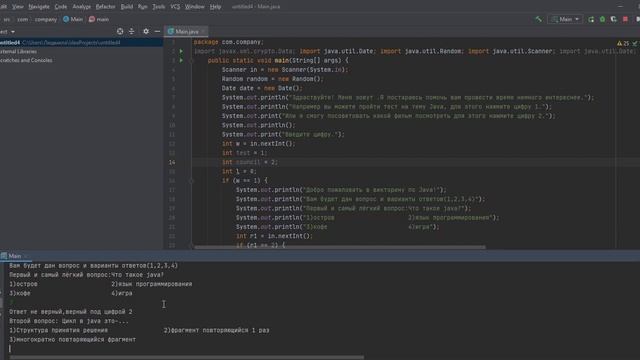This screenshot has height=360, width=640.
Task: Click on the 'int w = in.nextInt();' code line
Action: 258,144
